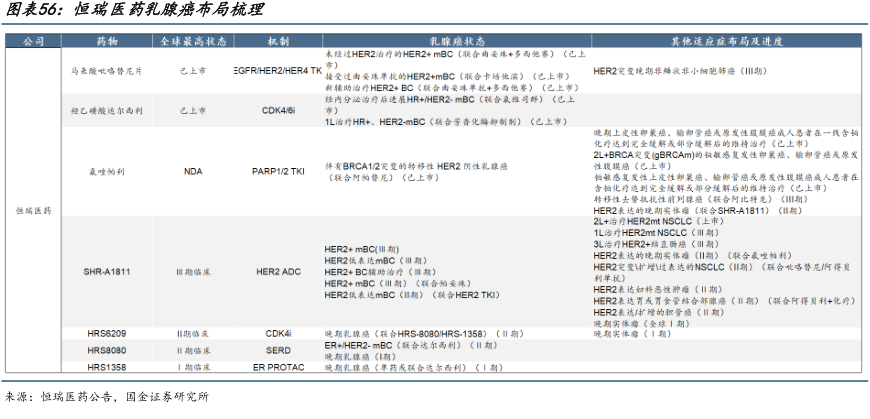Click the line 1L治疗HER2mt NSCLC（III期）
This screenshot has height=419, width=870.
[657, 233]
